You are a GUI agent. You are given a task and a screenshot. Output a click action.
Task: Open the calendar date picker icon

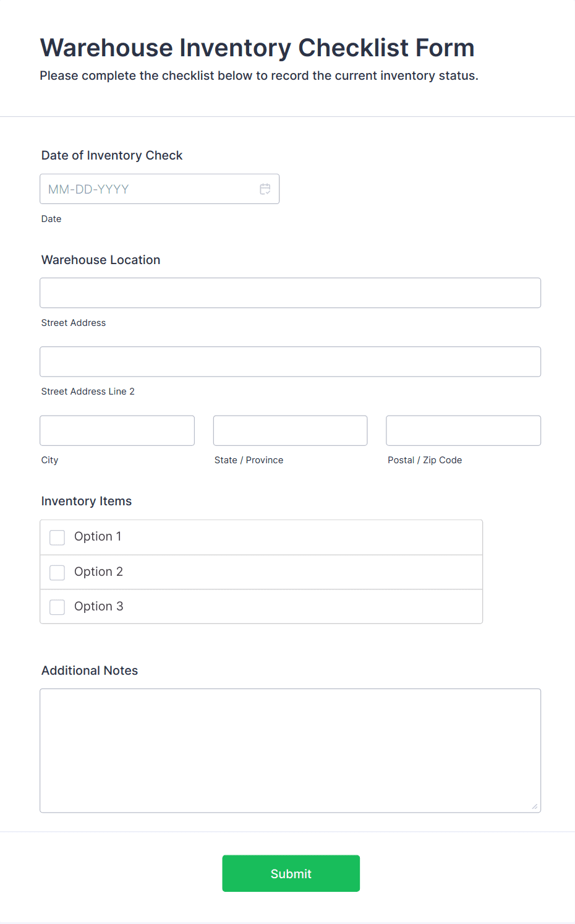pos(265,189)
